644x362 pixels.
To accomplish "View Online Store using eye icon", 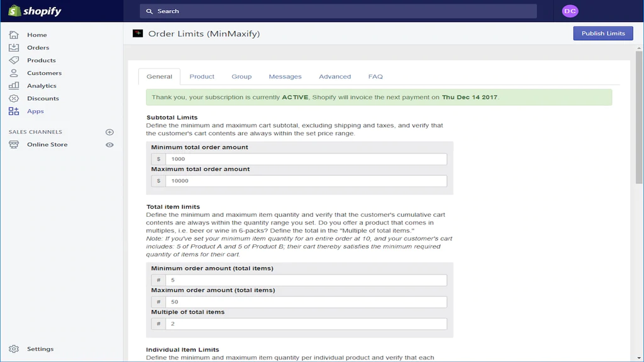I will 109,145.
